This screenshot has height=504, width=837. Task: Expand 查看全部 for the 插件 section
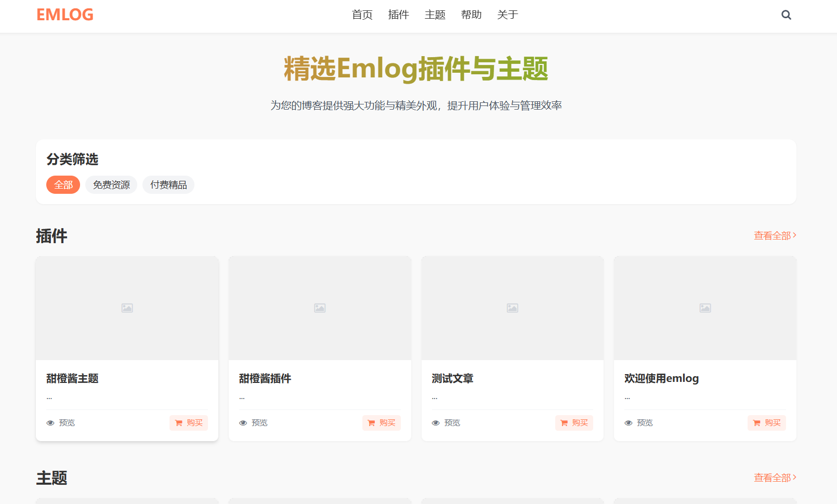click(775, 236)
